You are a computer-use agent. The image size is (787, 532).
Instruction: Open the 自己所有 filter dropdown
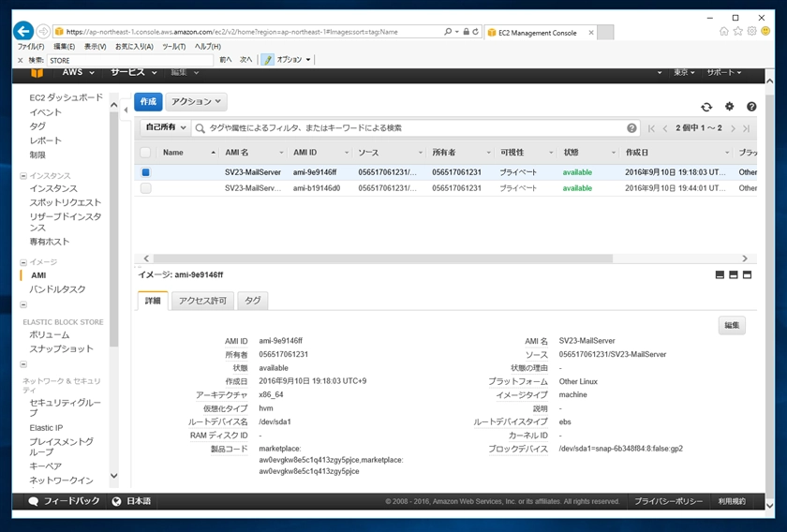(x=166, y=127)
